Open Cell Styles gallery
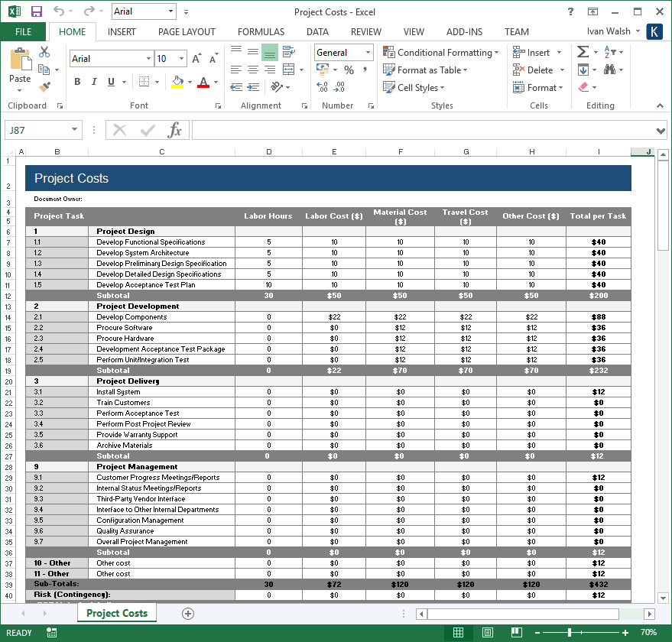Viewport: 672px width, 642px height. 414,87
